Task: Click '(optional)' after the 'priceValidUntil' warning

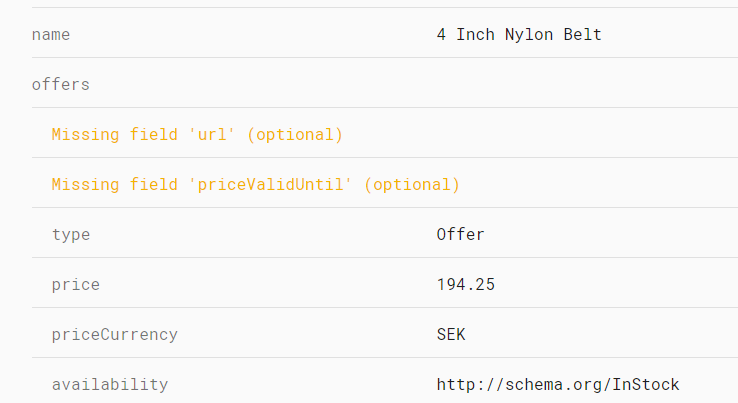Action: pyautogui.click(x=411, y=185)
